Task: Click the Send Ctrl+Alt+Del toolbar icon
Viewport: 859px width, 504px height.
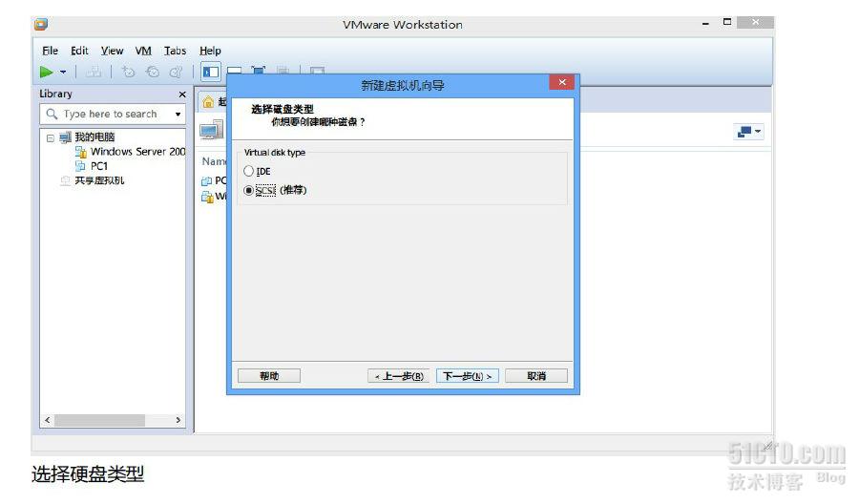Action: click(94, 72)
